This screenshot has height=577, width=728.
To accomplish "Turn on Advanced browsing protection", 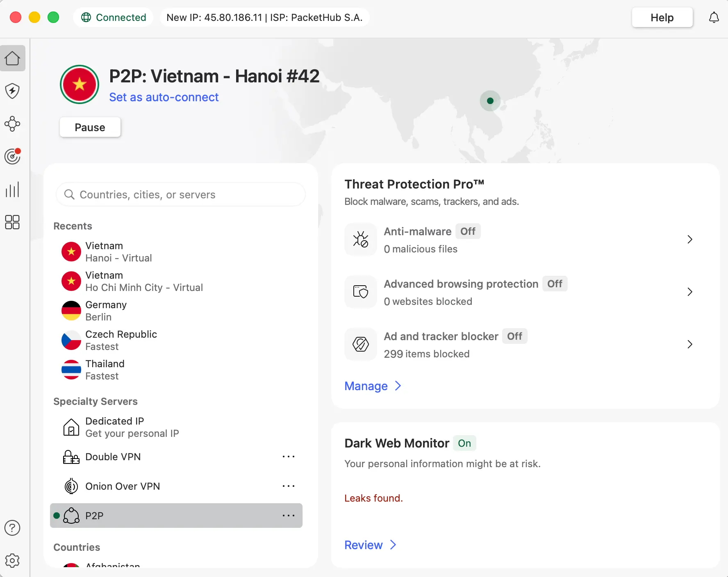I will (x=555, y=284).
